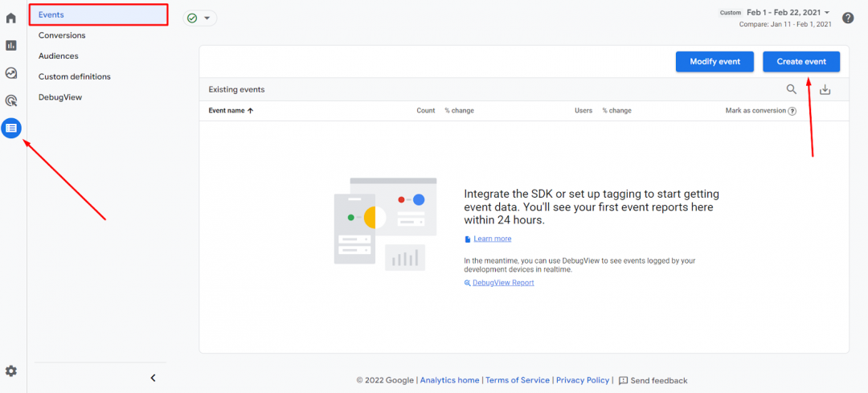
Task: Select the Configure list icon
Action: 11,128
